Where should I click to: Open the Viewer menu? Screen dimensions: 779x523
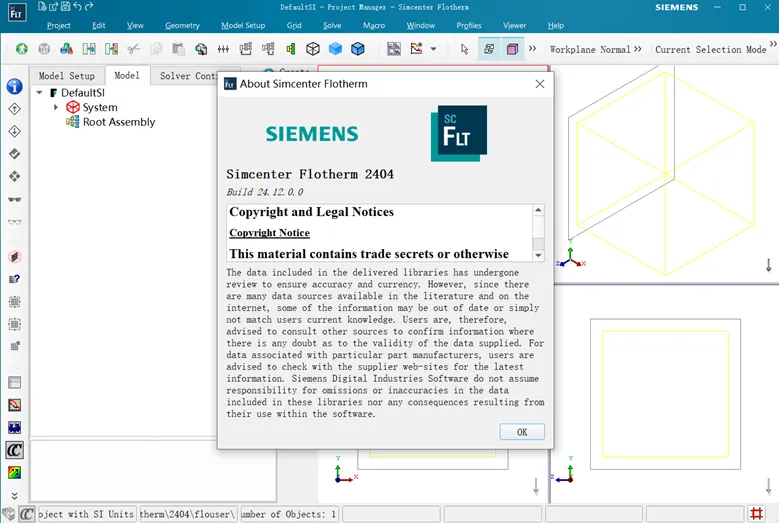(x=514, y=25)
